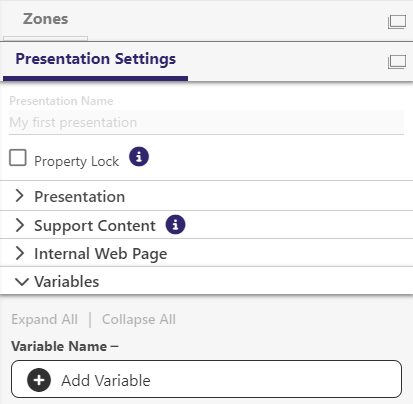Click the Variables section title

[67, 282]
